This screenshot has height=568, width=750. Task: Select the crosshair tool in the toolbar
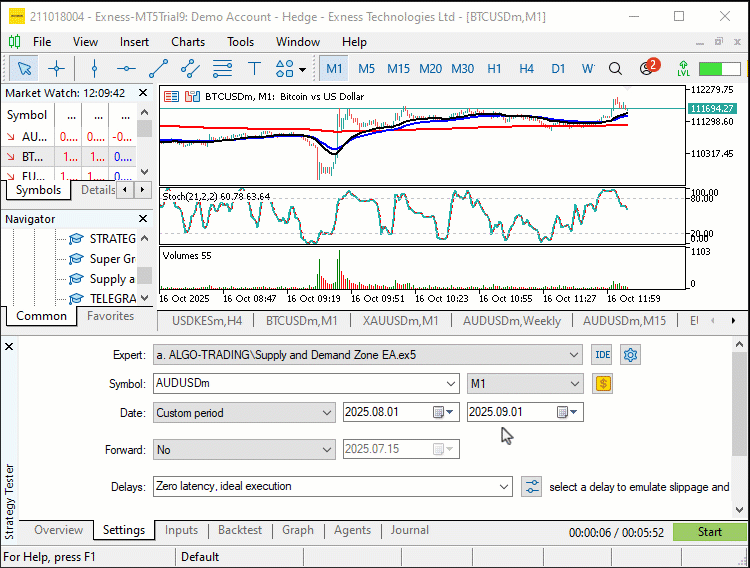pyautogui.click(x=57, y=69)
